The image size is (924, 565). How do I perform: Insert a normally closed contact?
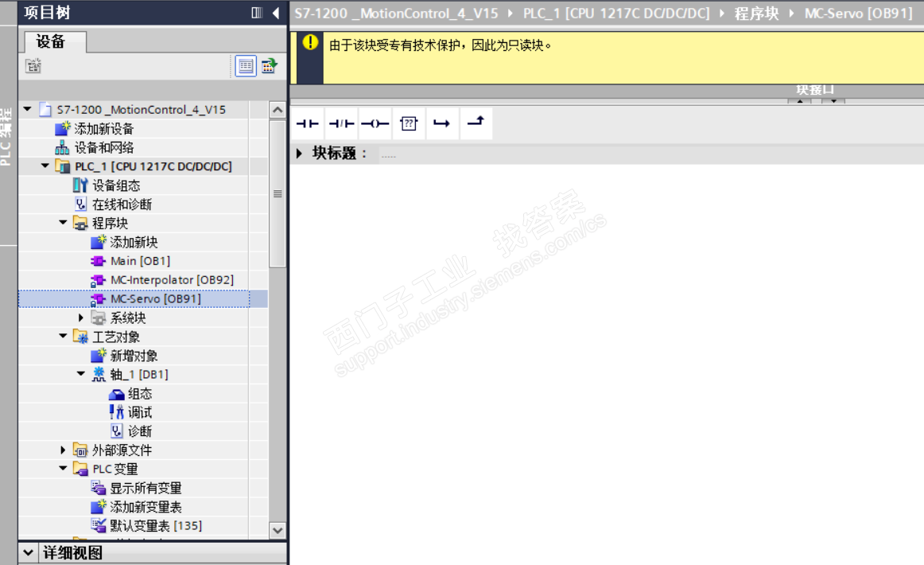point(341,123)
